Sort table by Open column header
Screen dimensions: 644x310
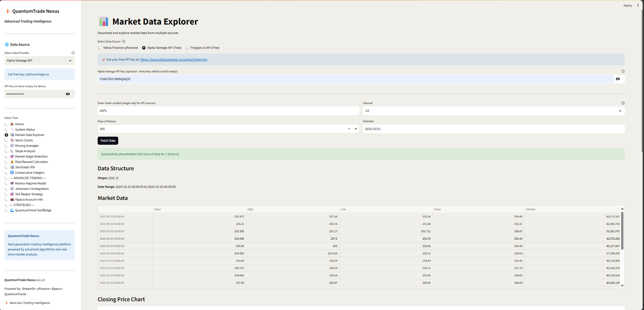[x=199, y=209]
